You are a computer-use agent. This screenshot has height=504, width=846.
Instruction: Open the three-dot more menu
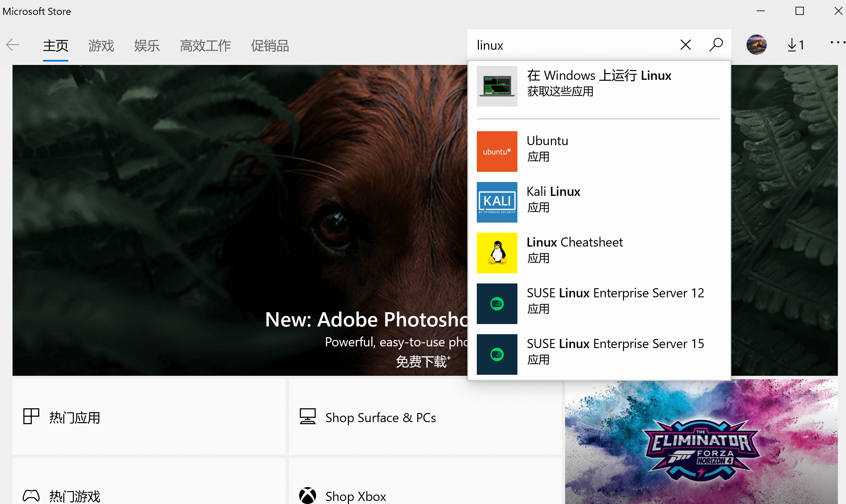coord(837,43)
